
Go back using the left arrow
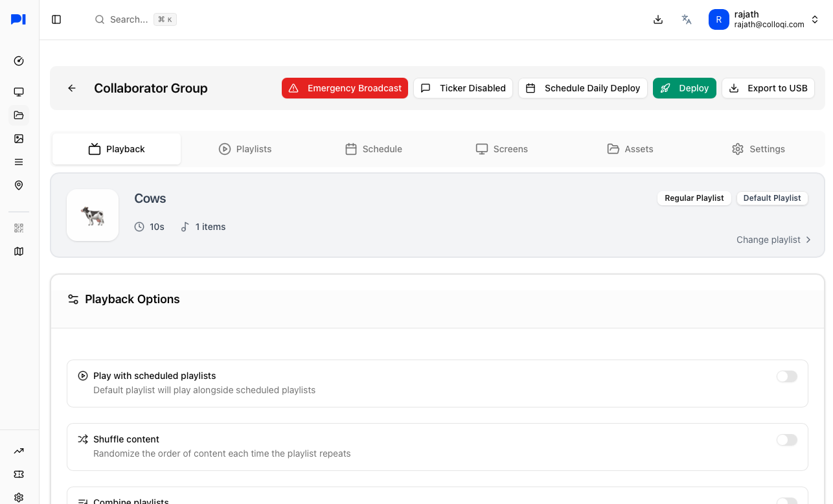[72, 88]
